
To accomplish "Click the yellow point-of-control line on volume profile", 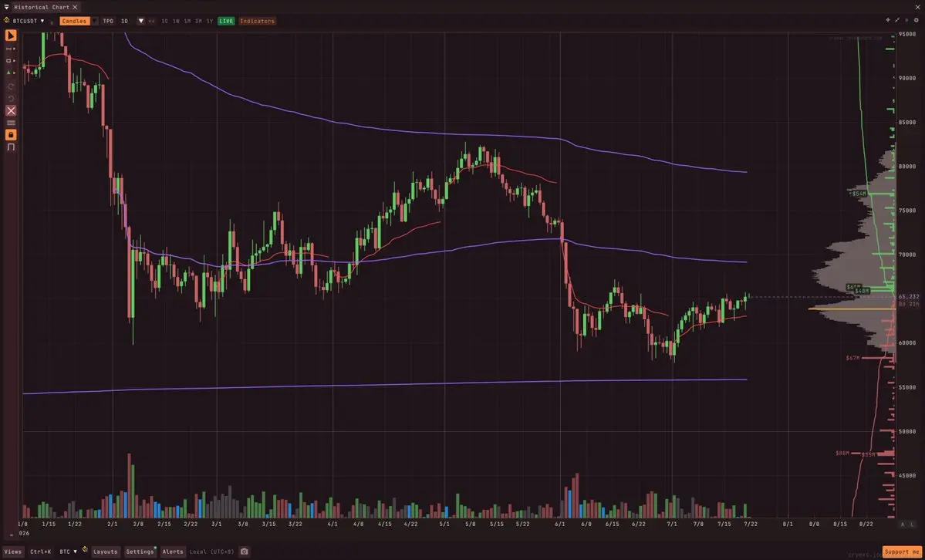I will [852, 309].
